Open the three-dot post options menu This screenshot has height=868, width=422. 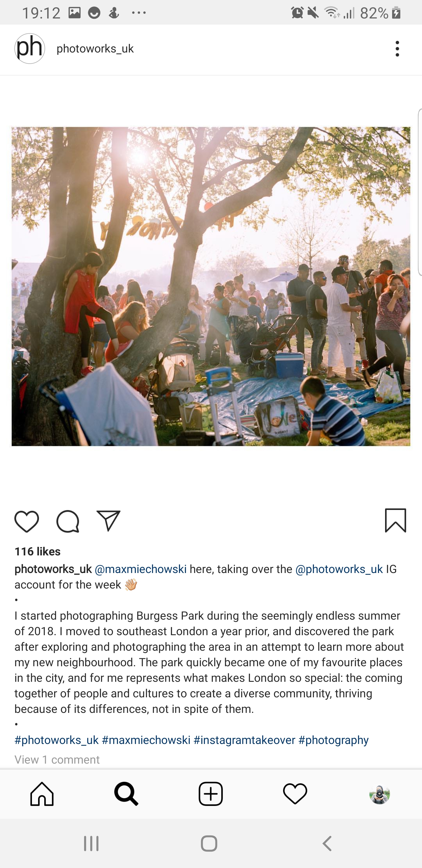coord(397,49)
